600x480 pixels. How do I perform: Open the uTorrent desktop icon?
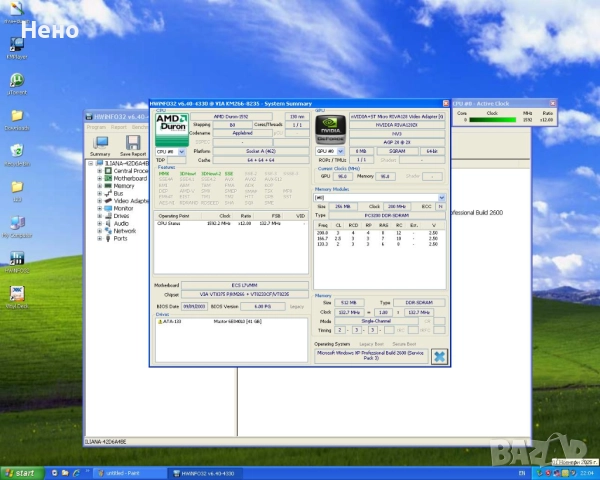pyautogui.click(x=17, y=84)
